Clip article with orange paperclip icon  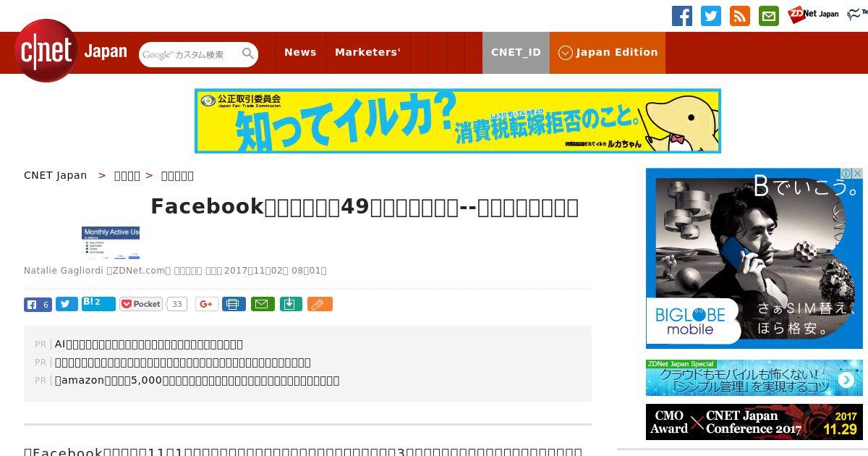[320, 304]
